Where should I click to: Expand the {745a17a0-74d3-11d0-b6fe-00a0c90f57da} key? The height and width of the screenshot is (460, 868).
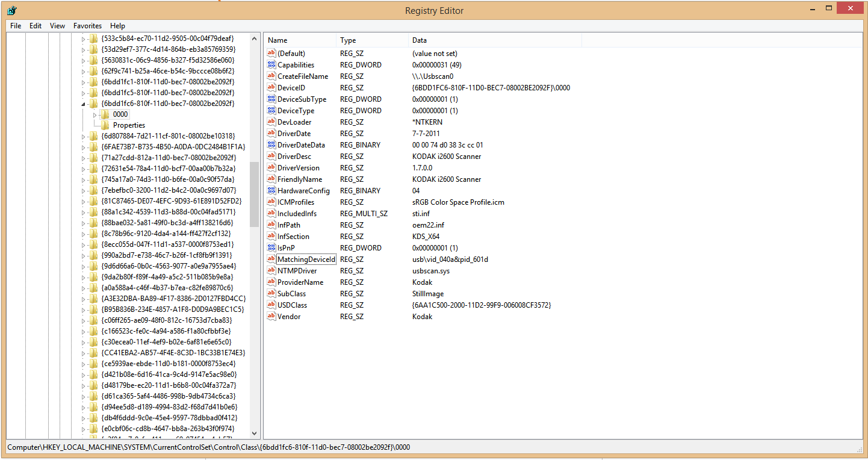tap(84, 179)
